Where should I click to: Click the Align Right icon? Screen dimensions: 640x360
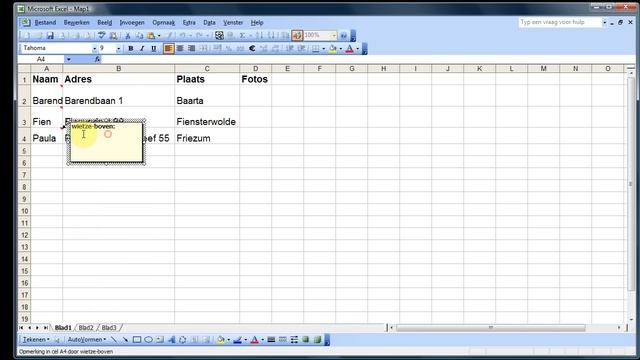pos(191,49)
